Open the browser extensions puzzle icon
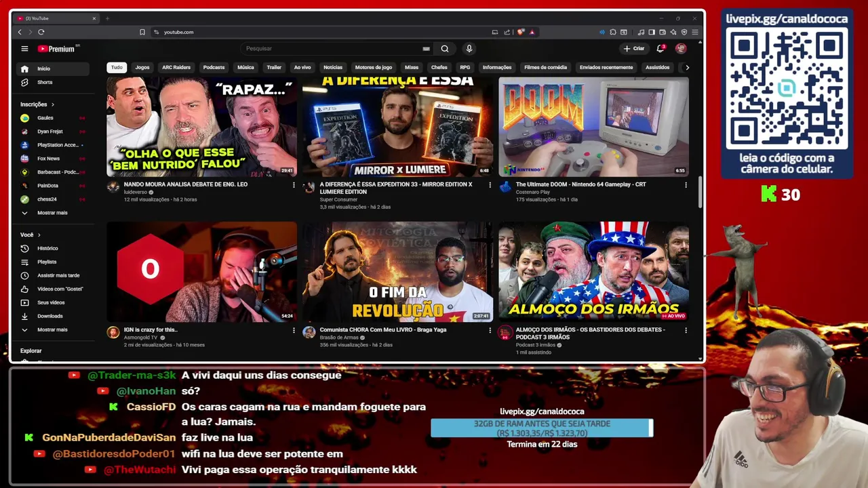The height and width of the screenshot is (488, 868). click(x=613, y=32)
